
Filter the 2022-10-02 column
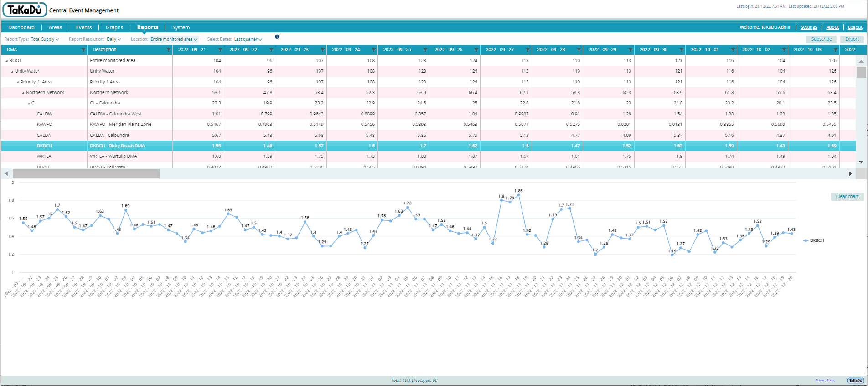tap(784, 50)
